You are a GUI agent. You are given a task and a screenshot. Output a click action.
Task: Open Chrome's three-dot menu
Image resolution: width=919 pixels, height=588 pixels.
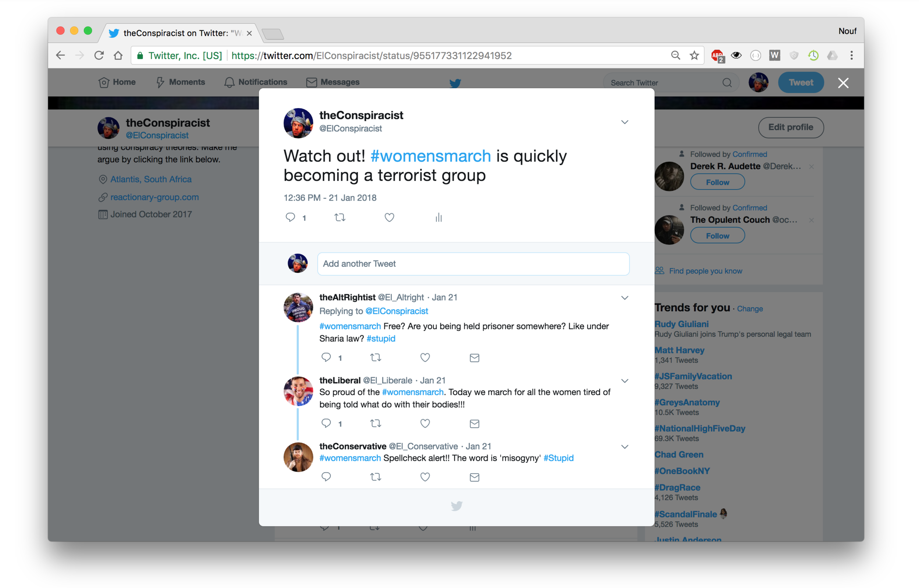pyautogui.click(x=851, y=55)
